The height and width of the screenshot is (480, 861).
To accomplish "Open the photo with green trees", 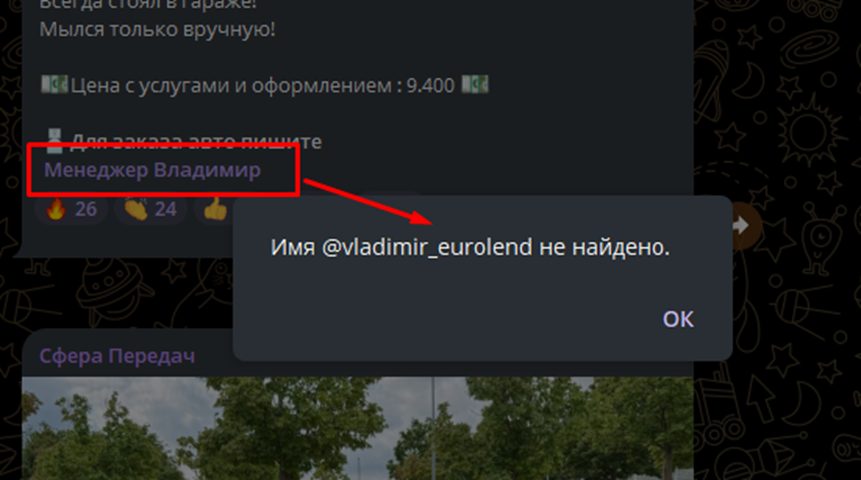I will [x=357, y=428].
